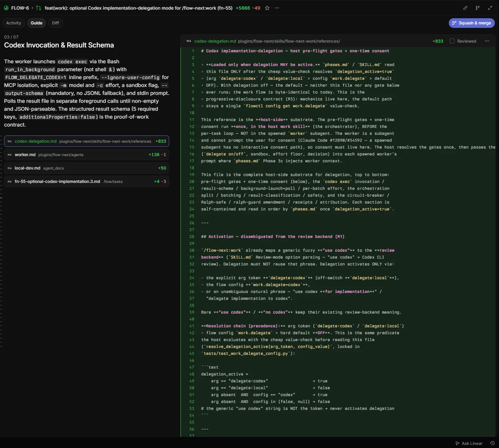Click the 'run_in_background' inline code in the description
The width and height of the screenshot is (499, 448).
30,69
